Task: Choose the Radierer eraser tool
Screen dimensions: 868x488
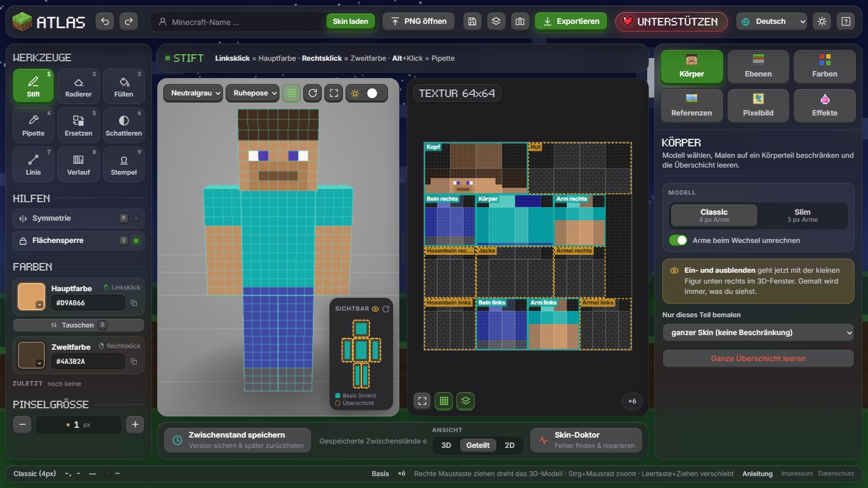Action: click(78, 86)
